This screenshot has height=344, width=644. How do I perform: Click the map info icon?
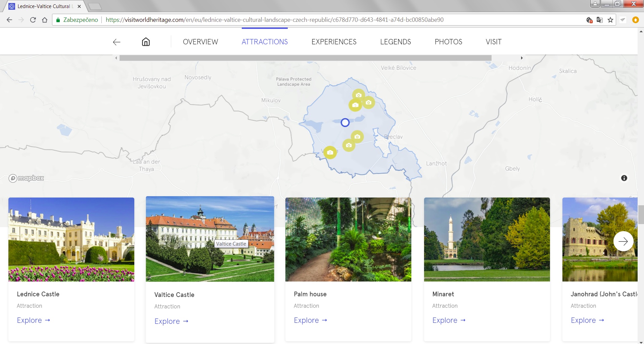coord(624,178)
